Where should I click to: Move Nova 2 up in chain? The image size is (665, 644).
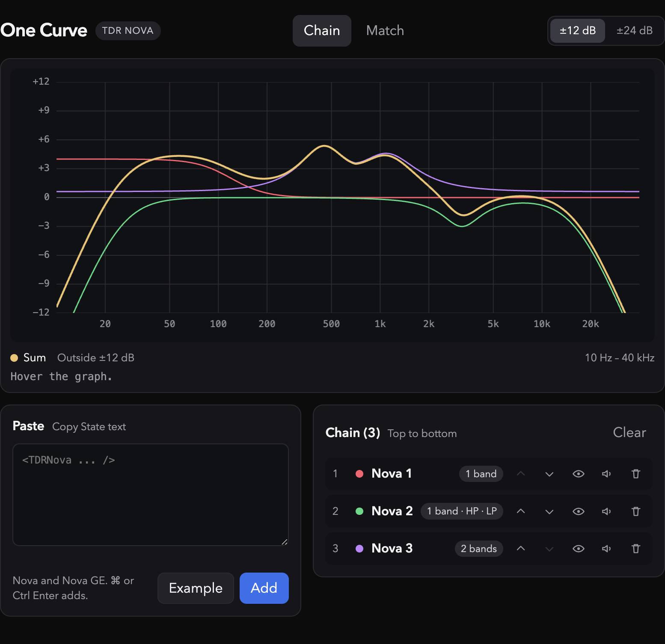pyautogui.click(x=521, y=511)
